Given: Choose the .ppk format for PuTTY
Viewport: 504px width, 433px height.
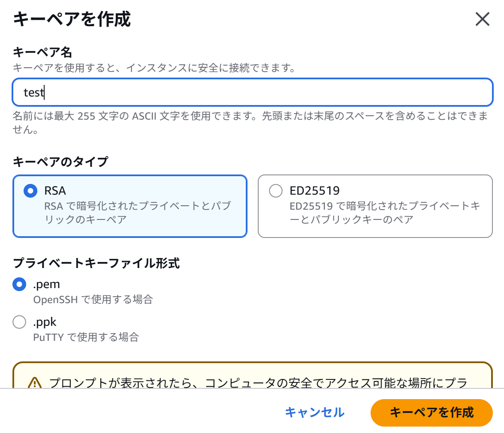Looking at the screenshot, I should [18, 322].
